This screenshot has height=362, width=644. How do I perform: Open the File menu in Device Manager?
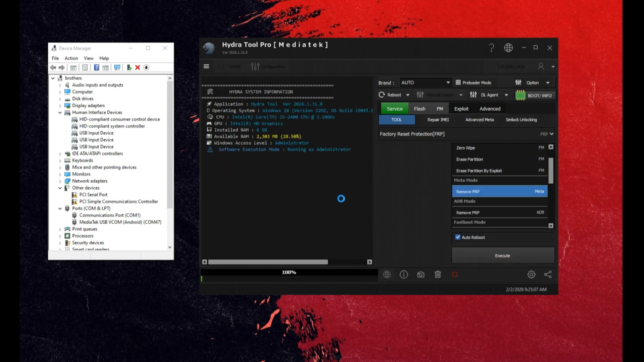[x=55, y=58]
